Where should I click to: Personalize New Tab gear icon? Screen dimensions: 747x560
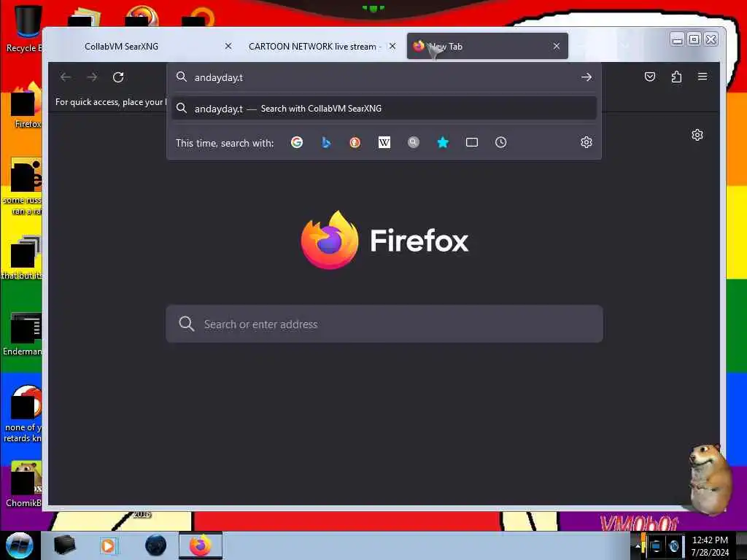[697, 135]
